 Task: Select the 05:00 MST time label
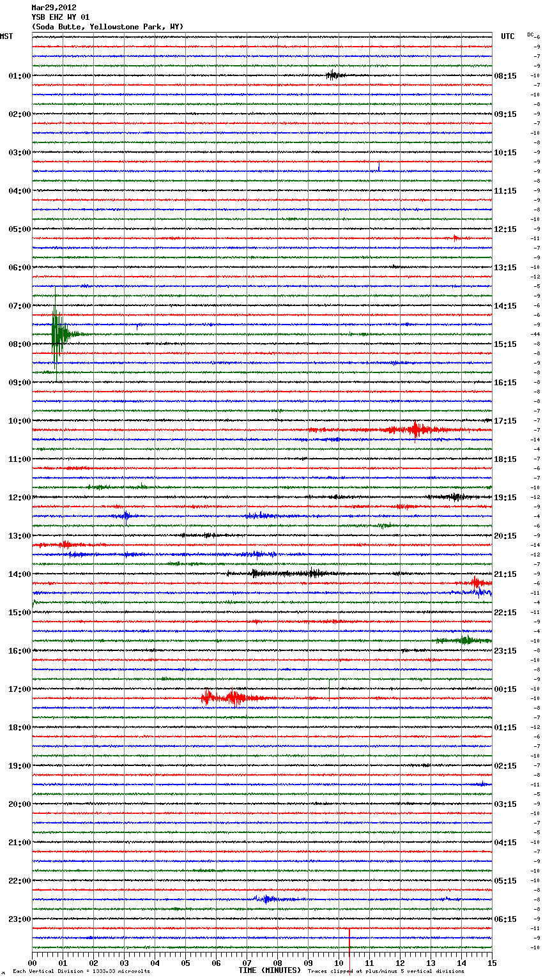pyautogui.click(x=20, y=229)
